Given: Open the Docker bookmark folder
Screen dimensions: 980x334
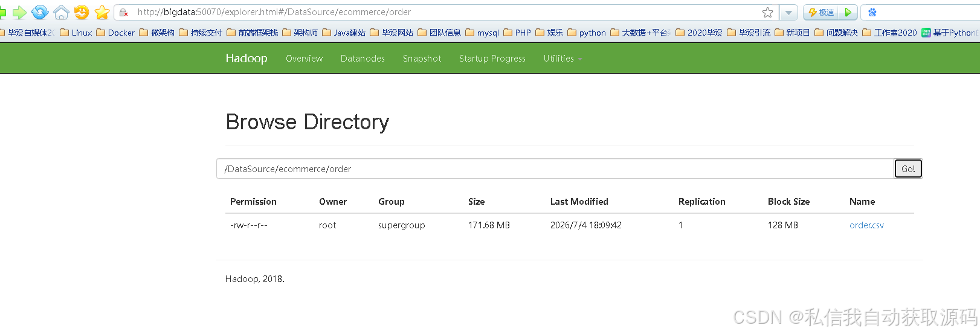Looking at the screenshot, I should pos(115,33).
